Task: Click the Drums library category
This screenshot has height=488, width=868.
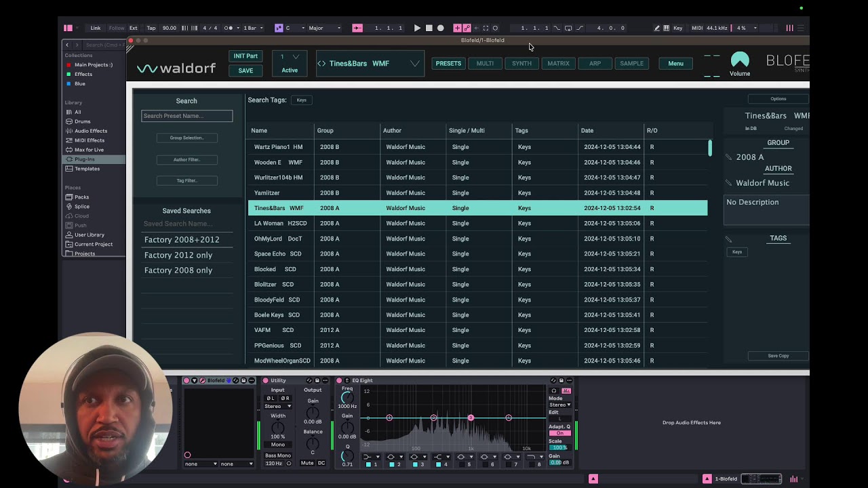Action: (x=82, y=121)
